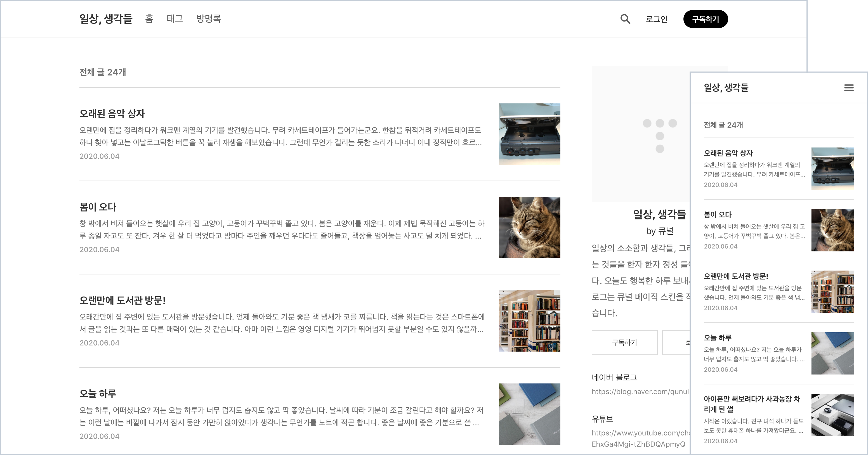868x455 pixels.
Task: Click the mobile Apple products thumbnail
Action: tap(832, 414)
